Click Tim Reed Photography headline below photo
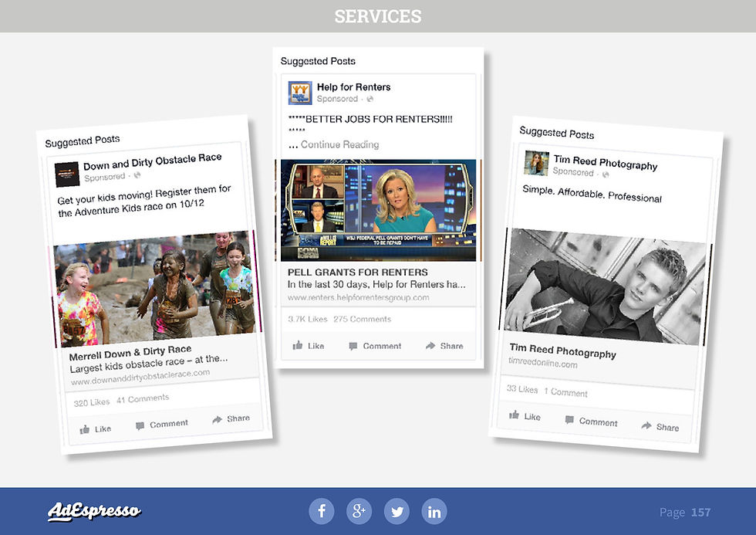 click(562, 350)
